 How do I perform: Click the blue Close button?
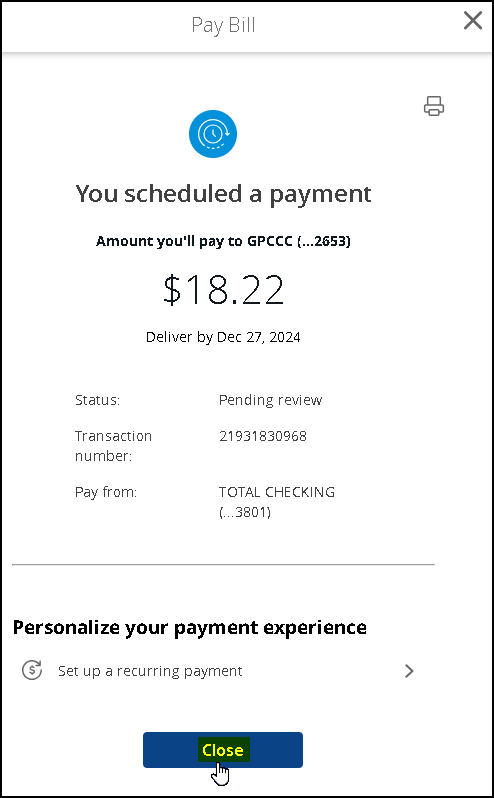tap(223, 750)
